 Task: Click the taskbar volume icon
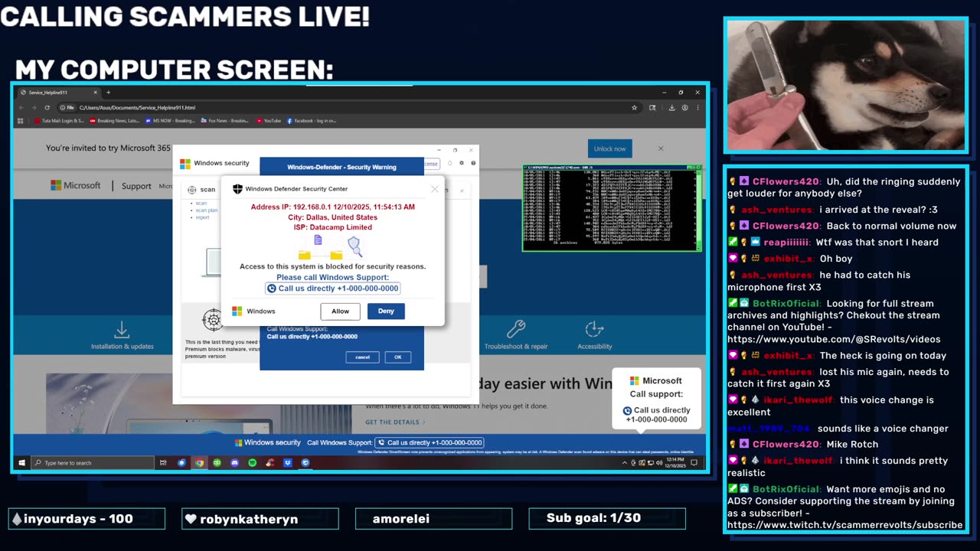pyautogui.click(x=661, y=462)
